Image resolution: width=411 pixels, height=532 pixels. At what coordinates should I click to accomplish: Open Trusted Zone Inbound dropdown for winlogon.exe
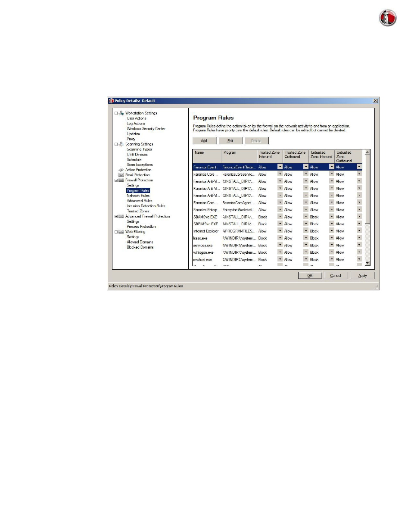click(280, 252)
